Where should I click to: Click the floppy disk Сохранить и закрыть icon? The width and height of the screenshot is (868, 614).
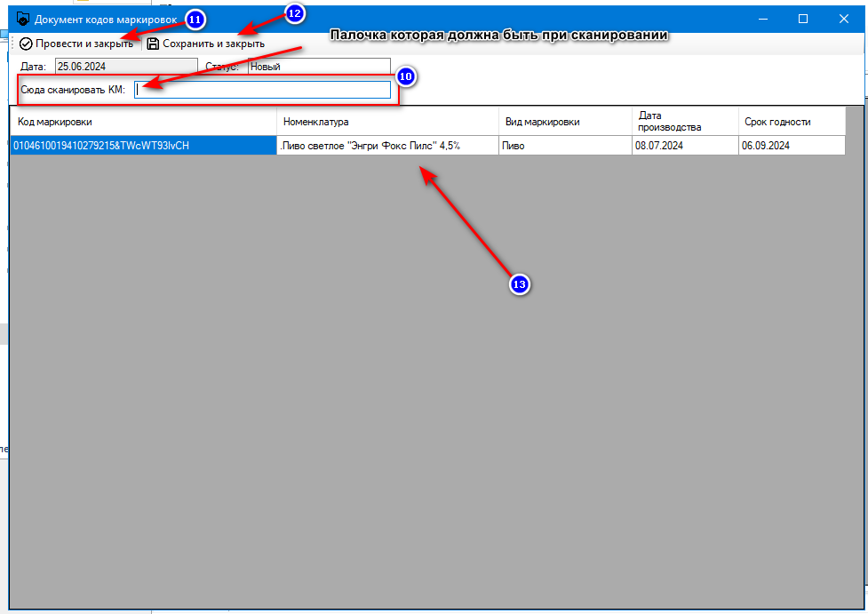pyautogui.click(x=154, y=44)
